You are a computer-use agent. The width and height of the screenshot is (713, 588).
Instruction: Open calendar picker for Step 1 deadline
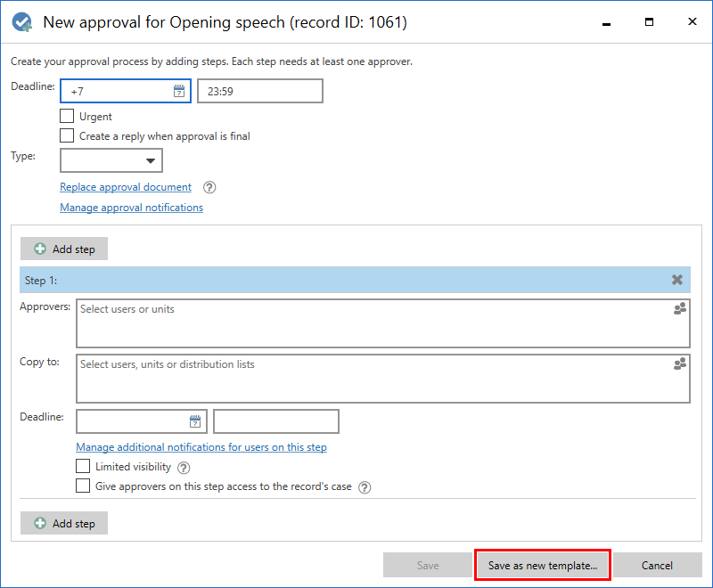pyautogui.click(x=195, y=421)
